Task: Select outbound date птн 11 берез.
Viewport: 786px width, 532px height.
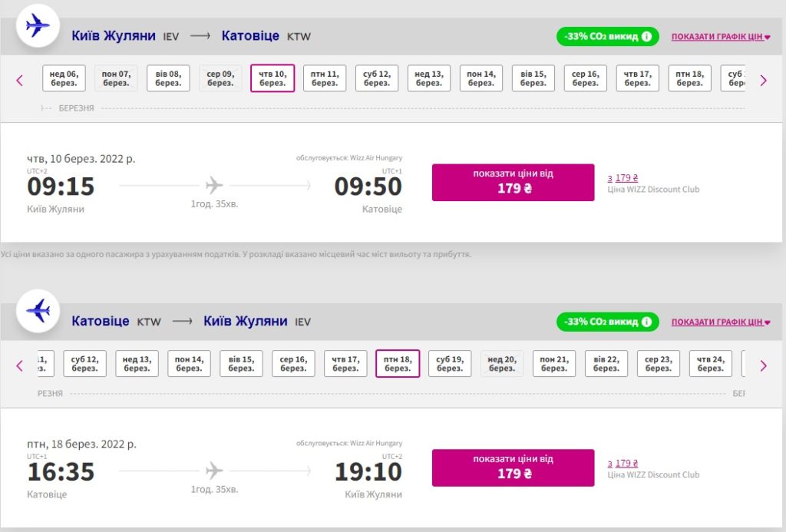Action: click(x=325, y=78)
